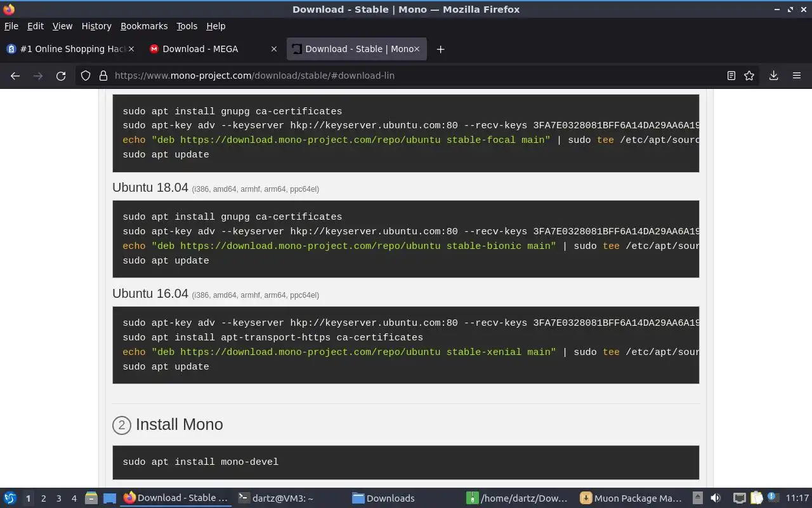The height and width of the screenshot is (508, 812).
Task: Switch to workspace 1
Action: [28, 498]
